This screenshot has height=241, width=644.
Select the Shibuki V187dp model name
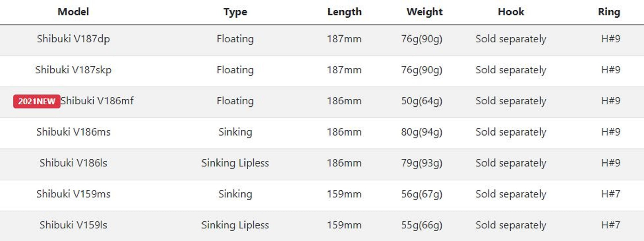(x=73, y=39)
